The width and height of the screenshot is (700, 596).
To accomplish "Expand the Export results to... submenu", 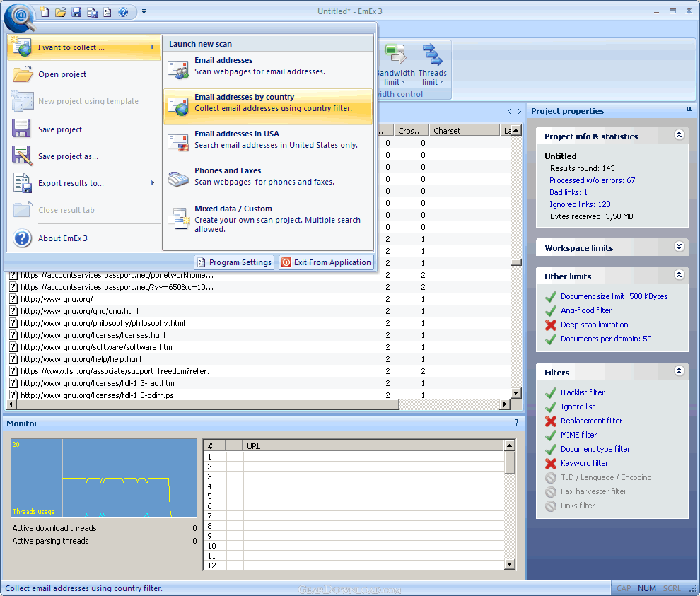I will tap(84, 183).
